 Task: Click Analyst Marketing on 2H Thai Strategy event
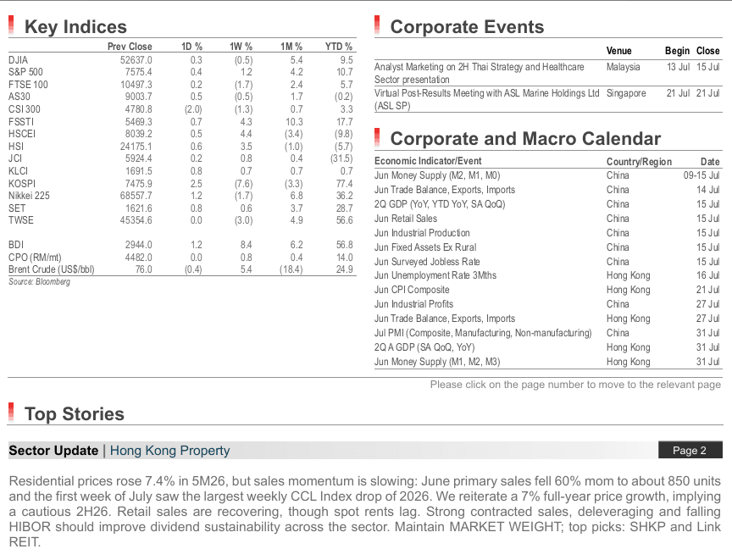(x=547, y=73)
